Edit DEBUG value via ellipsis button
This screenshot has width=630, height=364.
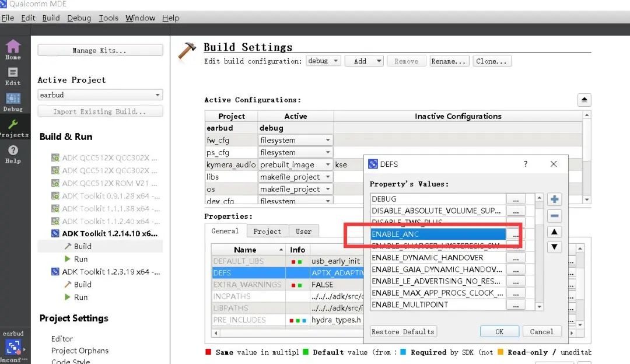pyautogui.click(x=516, y=199)
